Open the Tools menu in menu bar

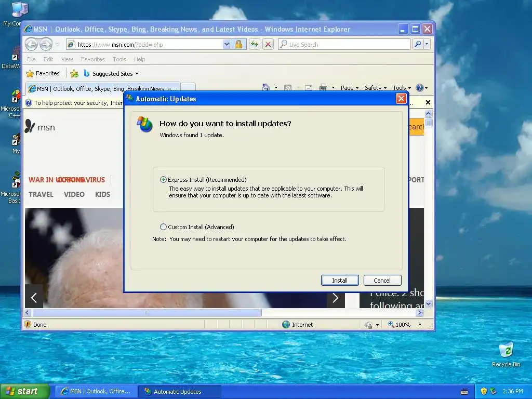(x=119, y=59)
